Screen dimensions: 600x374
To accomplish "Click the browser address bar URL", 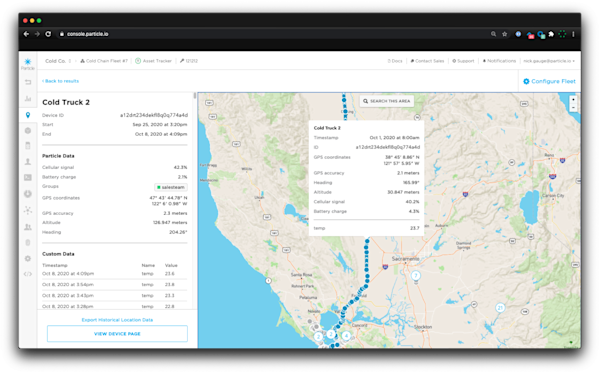I will pos(88,34).
